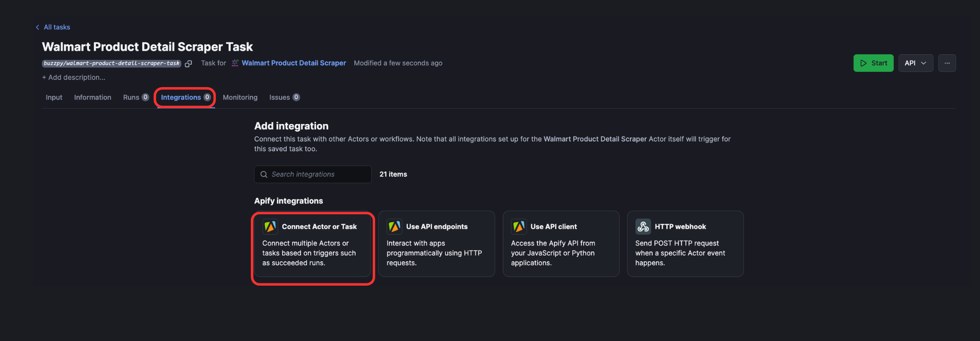Open the Issues tab

284,97
